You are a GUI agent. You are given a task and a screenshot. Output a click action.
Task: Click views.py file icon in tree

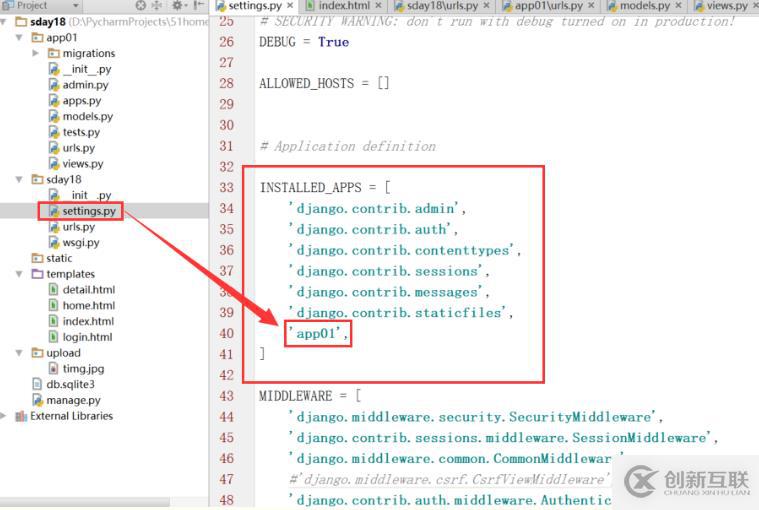(x=54, y=164)
